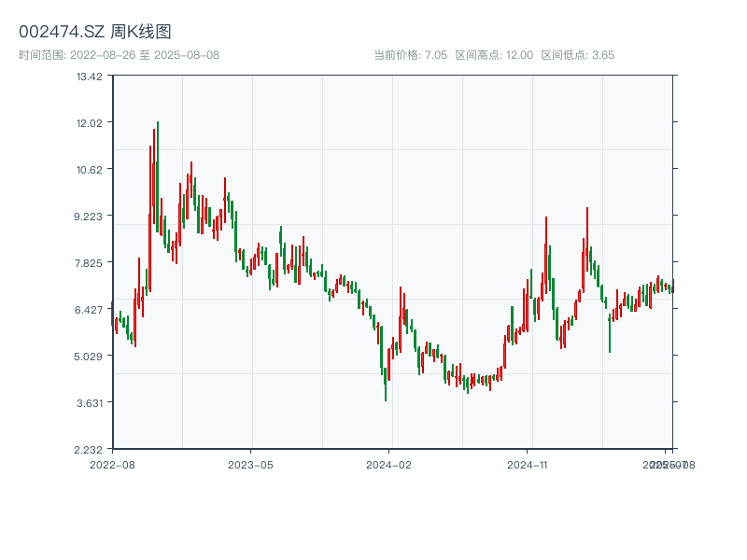The image size is (747, 560).
Task: Click the y-axis value 5.029
Action: click(x=88, y=357)
